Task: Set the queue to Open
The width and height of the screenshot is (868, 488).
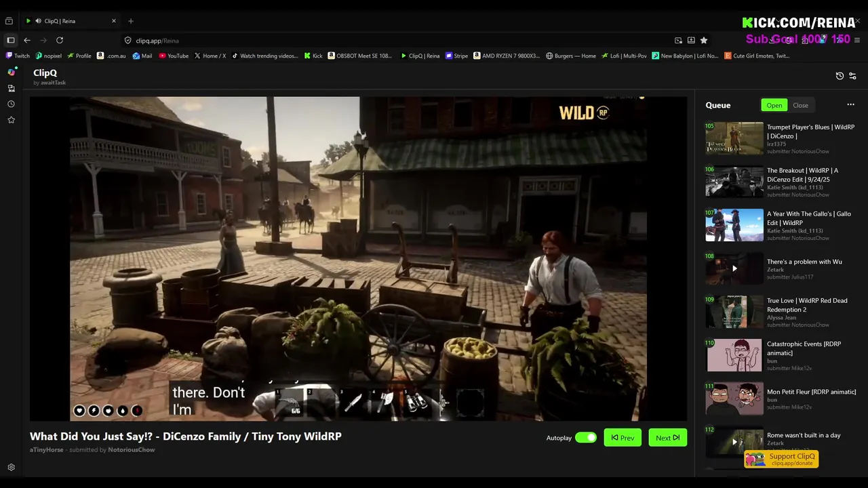Action: (x=774, y=105)
